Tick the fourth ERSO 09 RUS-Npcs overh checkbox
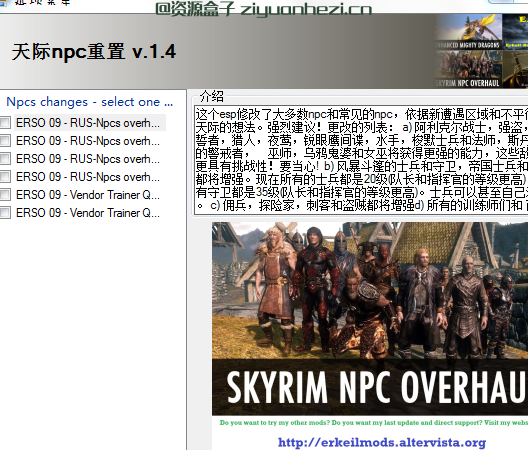Viewport: 528px width, 450px height. coord(5,176)
